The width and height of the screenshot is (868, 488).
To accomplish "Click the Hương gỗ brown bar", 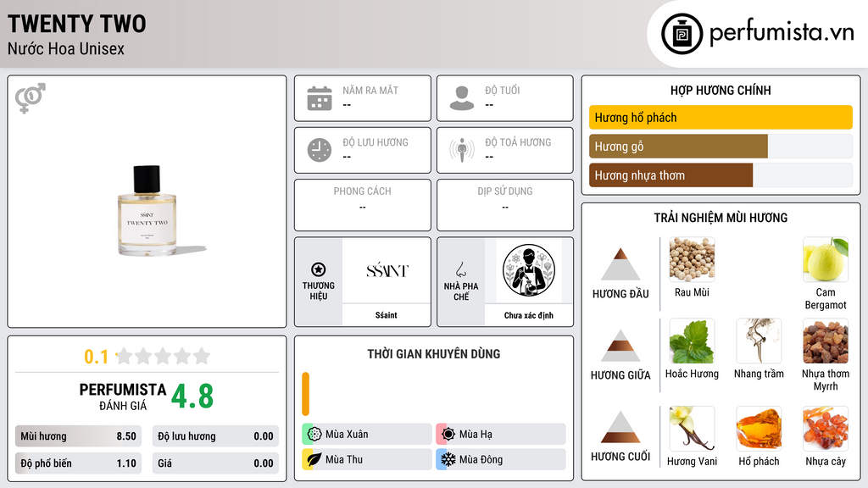I will [678, 147].
